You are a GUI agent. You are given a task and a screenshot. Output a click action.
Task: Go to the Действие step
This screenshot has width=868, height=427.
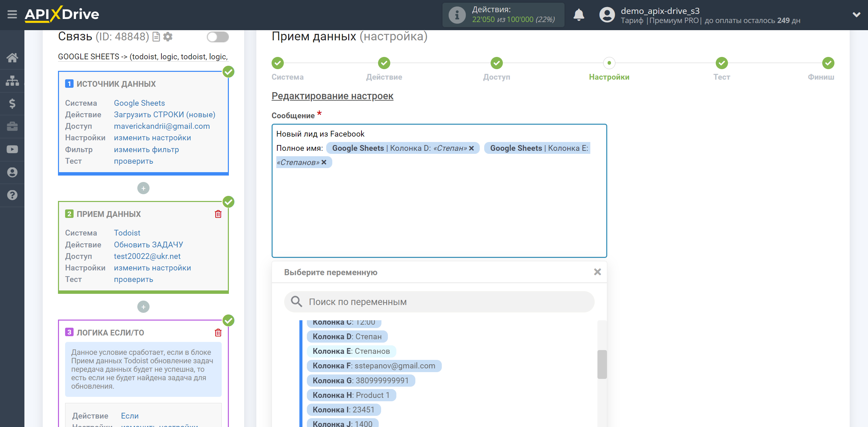pyautogui.click(x=384, y=63)
